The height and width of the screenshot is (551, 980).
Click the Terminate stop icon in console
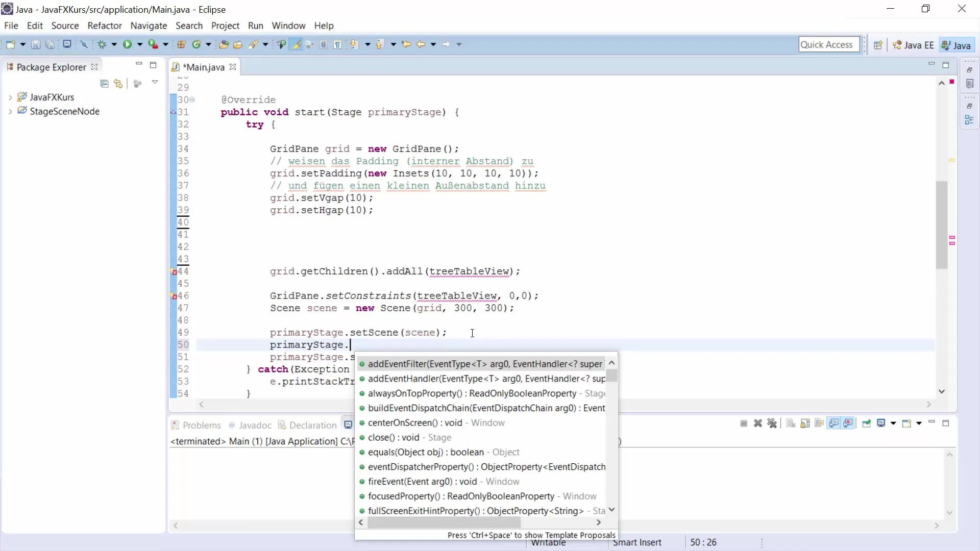744,423
